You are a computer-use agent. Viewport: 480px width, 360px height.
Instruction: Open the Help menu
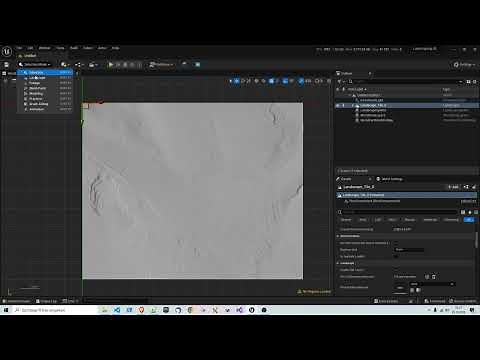pyautogui.click(x=115, y=48)
